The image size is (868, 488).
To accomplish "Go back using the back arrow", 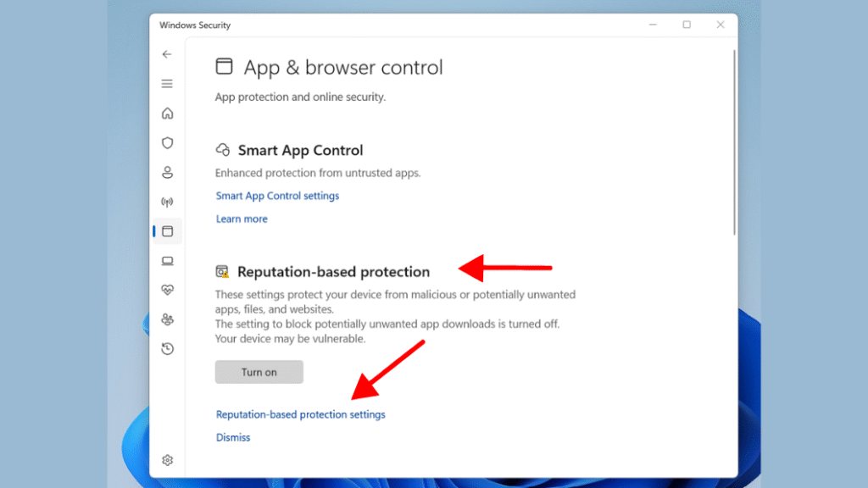I will click(167, 54).
